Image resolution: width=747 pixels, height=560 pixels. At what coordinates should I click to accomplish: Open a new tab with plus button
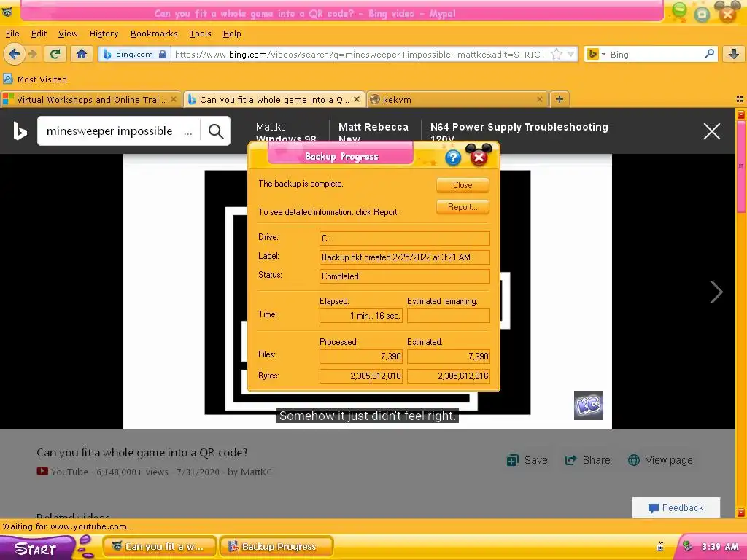(x=560, y=99)
